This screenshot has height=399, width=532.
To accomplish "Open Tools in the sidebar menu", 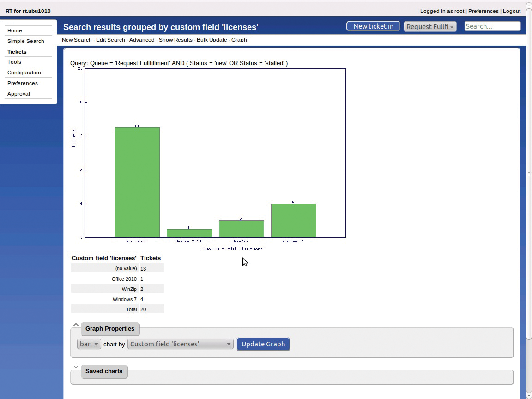I will tap(14, 62).
